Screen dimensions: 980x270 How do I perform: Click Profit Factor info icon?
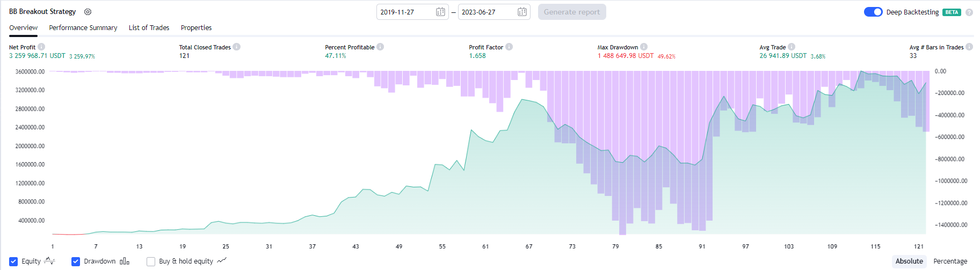[x=509, y=47]
